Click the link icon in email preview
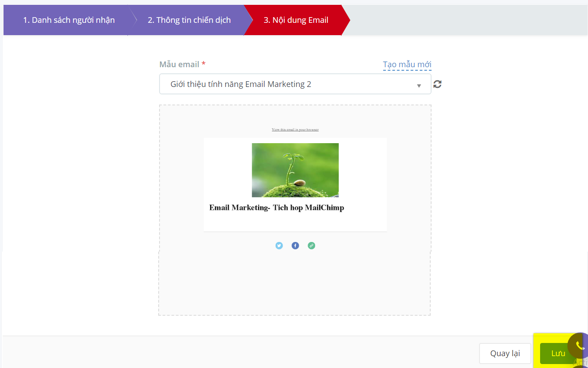The width and height of the screenshot is (588, 368). coord(311,245)
